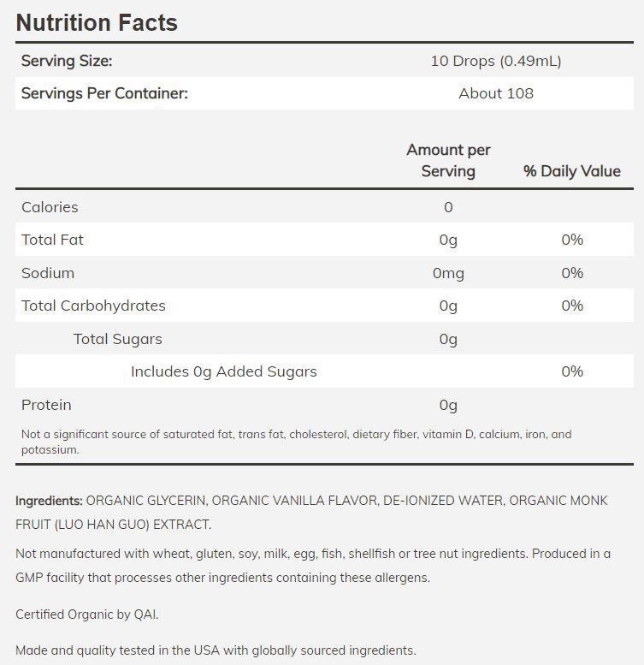Click the Total Fat row label
The height and width of the screenshot is (665, 644).
click(x=52, y=240)
